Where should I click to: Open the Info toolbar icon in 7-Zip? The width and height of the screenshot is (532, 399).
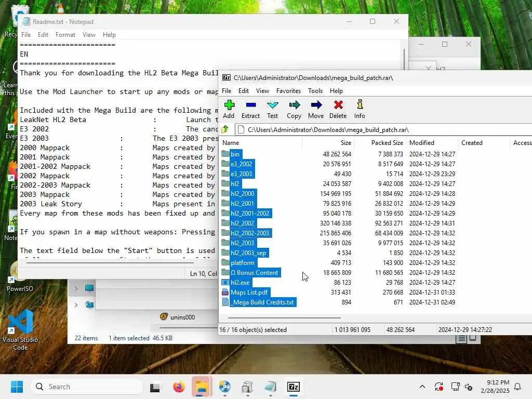[x=360, y=104]
